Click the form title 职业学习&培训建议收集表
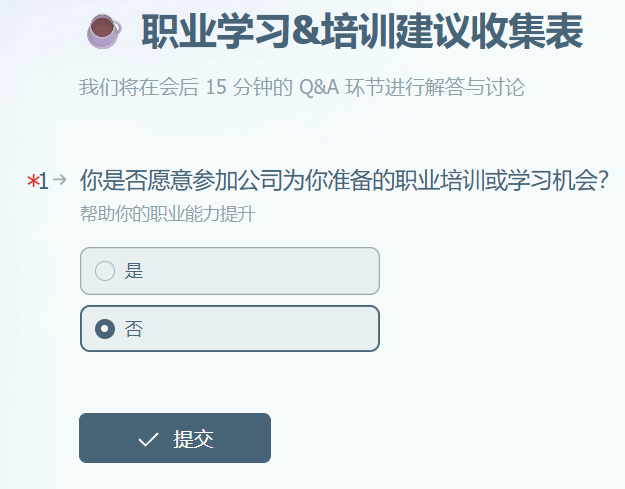625x489 pixels. click(x=362, y=31)
